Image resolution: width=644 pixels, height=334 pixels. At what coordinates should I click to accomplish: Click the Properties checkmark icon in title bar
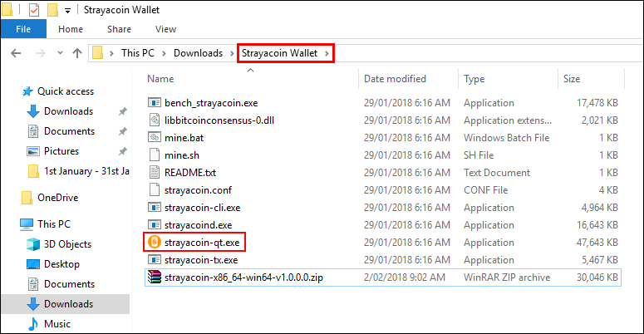coord(34,9)
